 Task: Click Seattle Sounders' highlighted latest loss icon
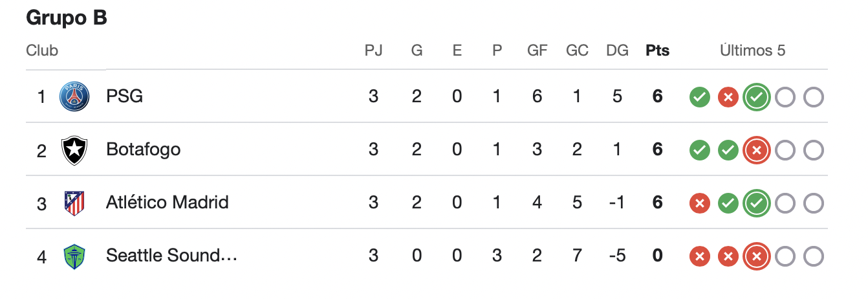(x=756, y=257)
